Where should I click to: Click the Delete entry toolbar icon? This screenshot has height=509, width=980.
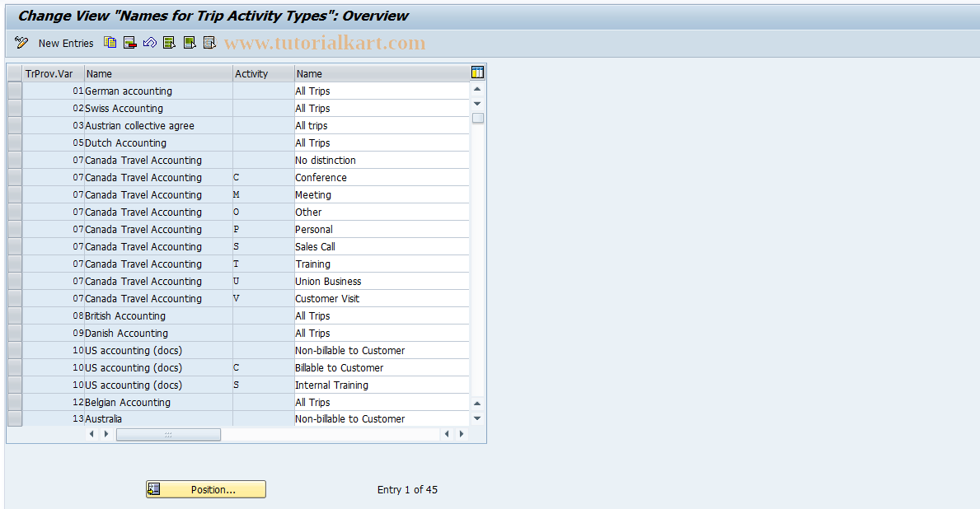coord(130,43)
